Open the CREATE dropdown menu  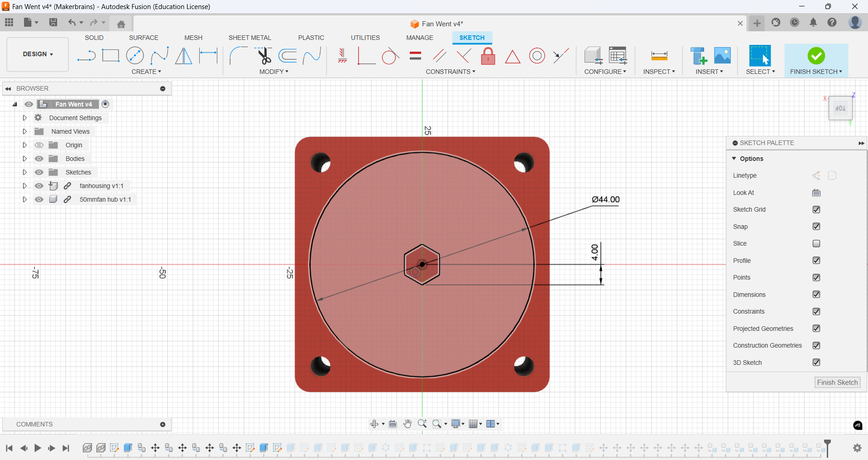click(x=147, y=72)
